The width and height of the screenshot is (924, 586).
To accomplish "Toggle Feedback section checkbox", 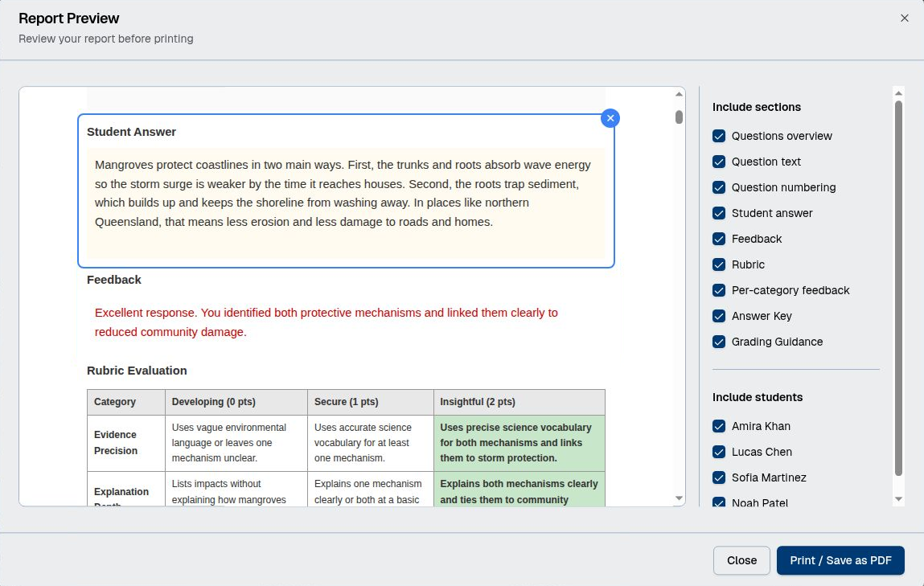I will click(719, 239).
